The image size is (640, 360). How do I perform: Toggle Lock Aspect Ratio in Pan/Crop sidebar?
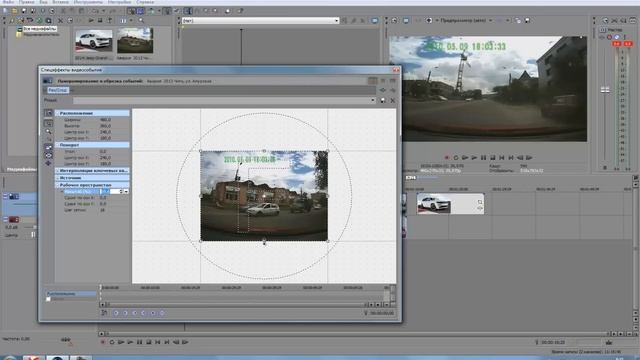48,147
